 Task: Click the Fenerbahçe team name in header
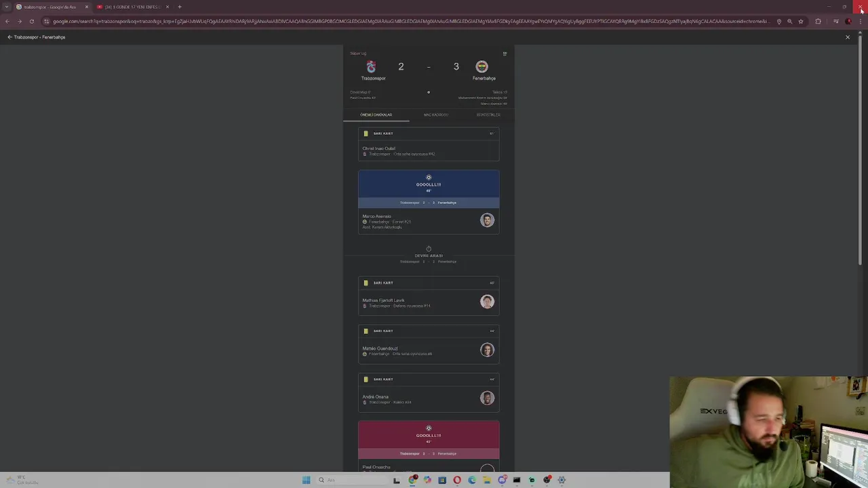pyautogui.click(x=484, y=78)
